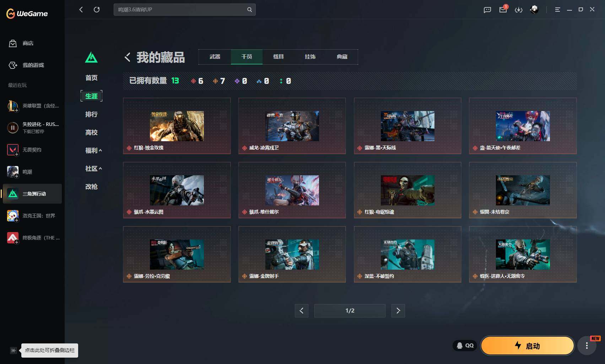Switch to the 载具 tab

point(279,57)
